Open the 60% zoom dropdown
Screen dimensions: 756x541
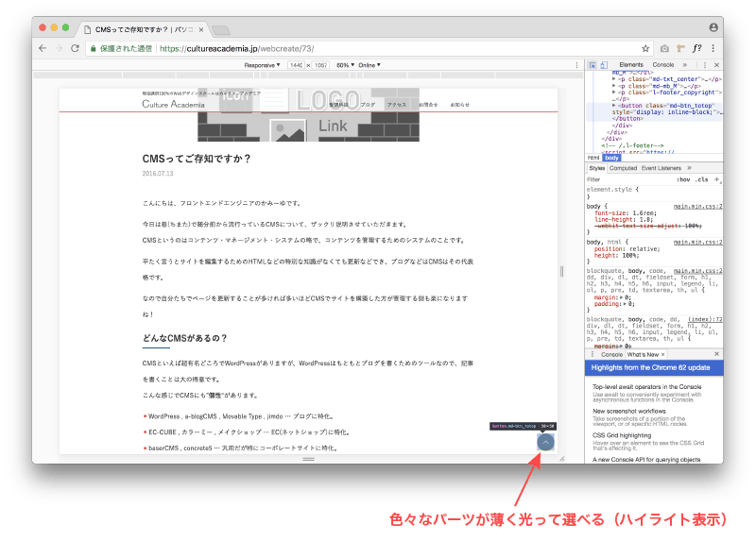pos(342,65)
